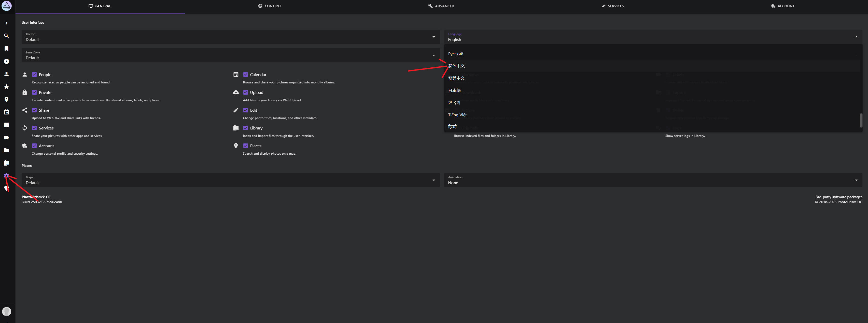This screenshot has height=323, width=868.
Task: Click the language list scrollbar thumb
Action: tap(861, 120)
